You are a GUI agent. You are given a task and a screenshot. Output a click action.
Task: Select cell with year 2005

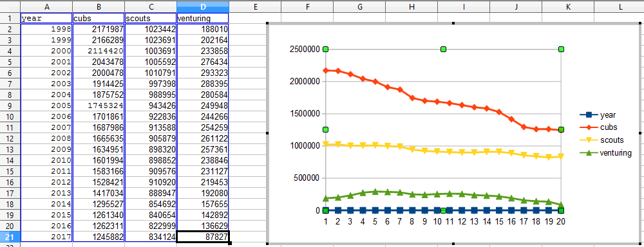(x=46, y=105)
